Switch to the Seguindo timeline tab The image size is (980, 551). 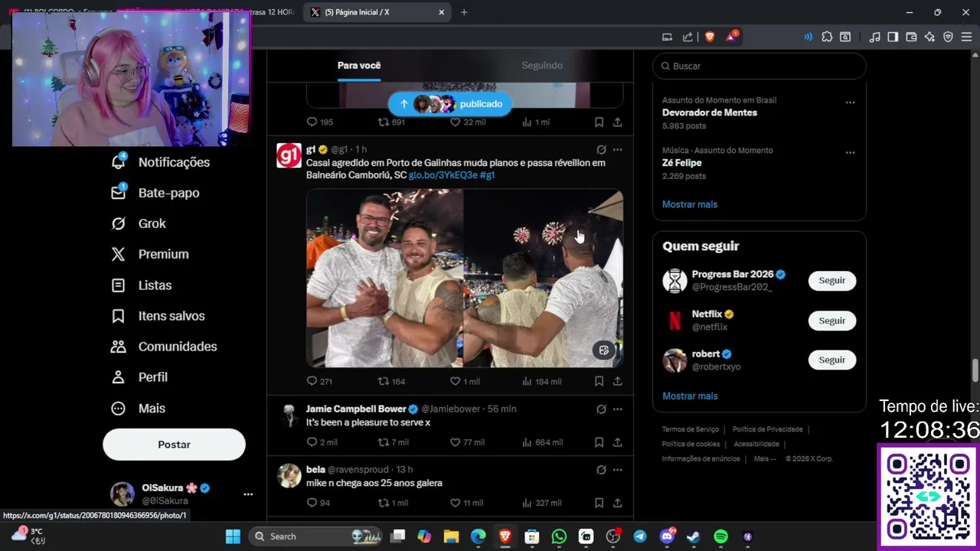(542, 66)
